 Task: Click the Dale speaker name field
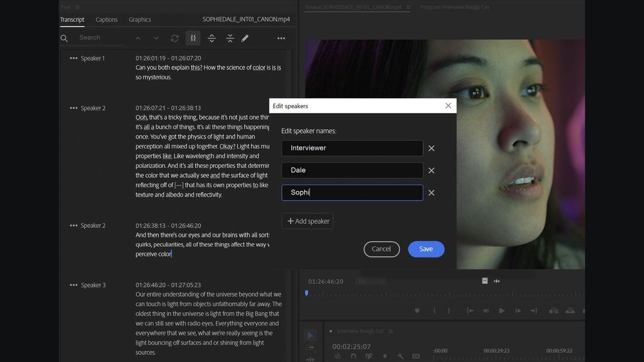click(352, 171)
